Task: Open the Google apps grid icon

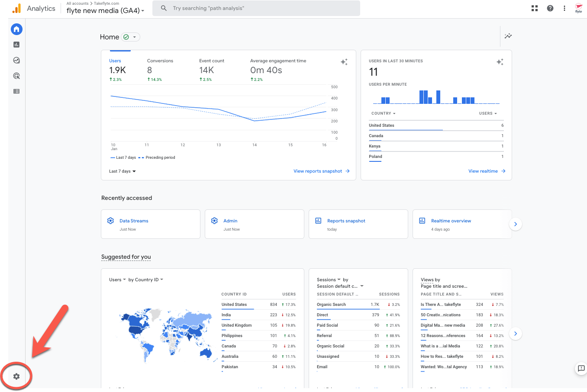Action: tap(534, 8)
